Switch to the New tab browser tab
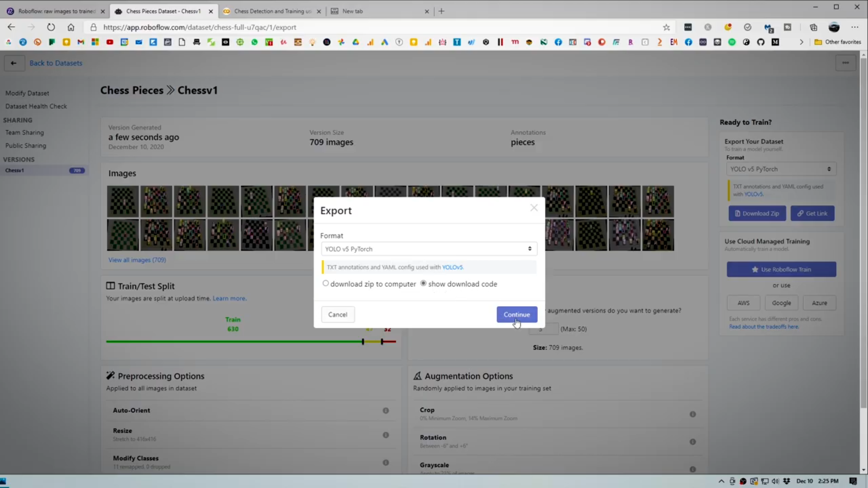Screen dimensions: 868x488 click(380, 11)
